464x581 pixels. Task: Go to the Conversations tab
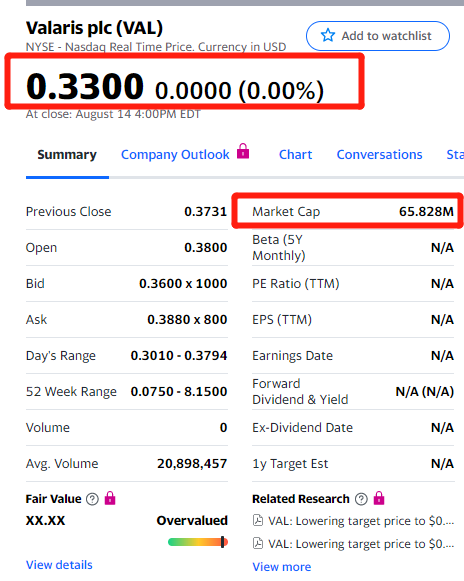click(379, 155)
